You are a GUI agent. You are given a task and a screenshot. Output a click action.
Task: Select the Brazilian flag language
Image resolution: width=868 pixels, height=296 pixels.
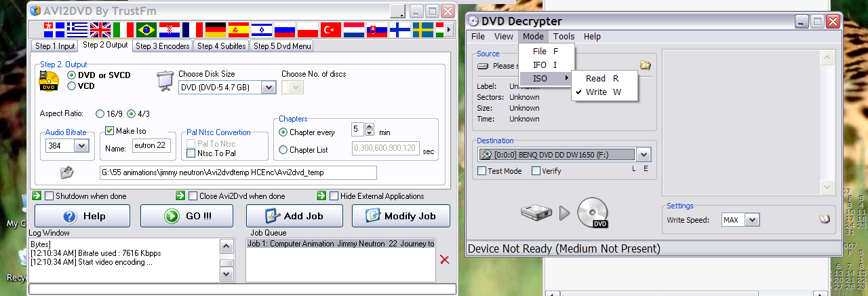click(146, 30)
